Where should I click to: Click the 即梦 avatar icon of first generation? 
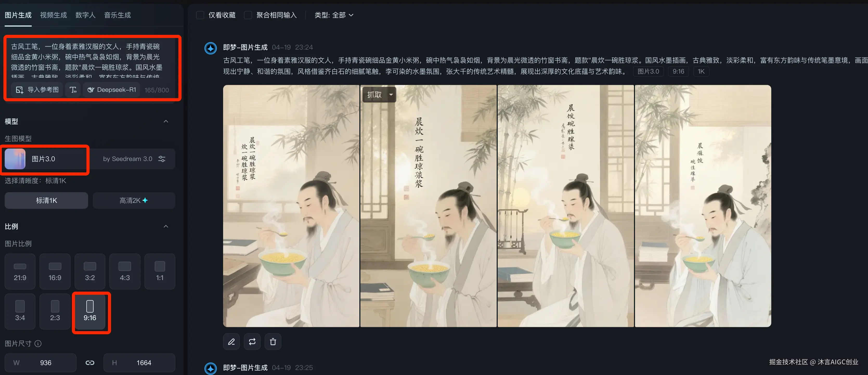click(x=211, y=48)
